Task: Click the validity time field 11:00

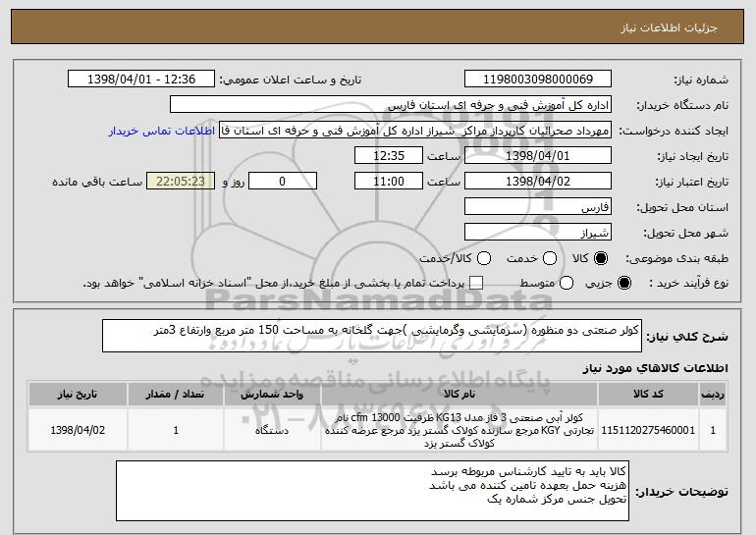Action: pos(389,182)
